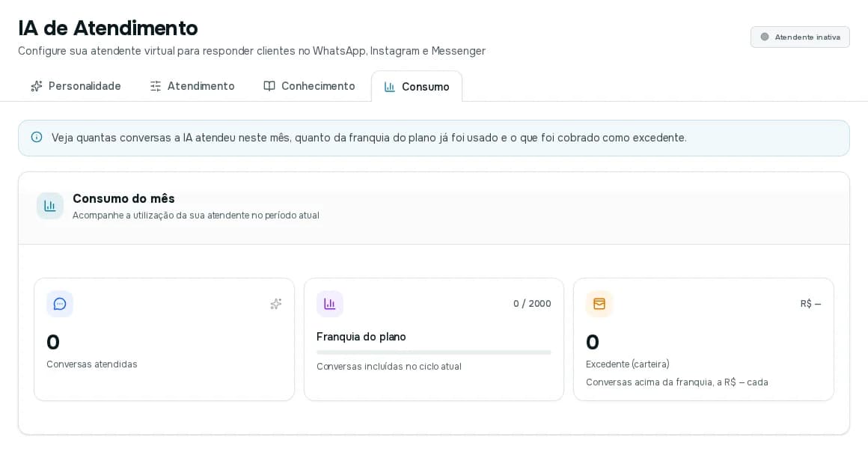Click the orange wallet icon in Excedente card
868x449 pixels.
click(599, 304)
